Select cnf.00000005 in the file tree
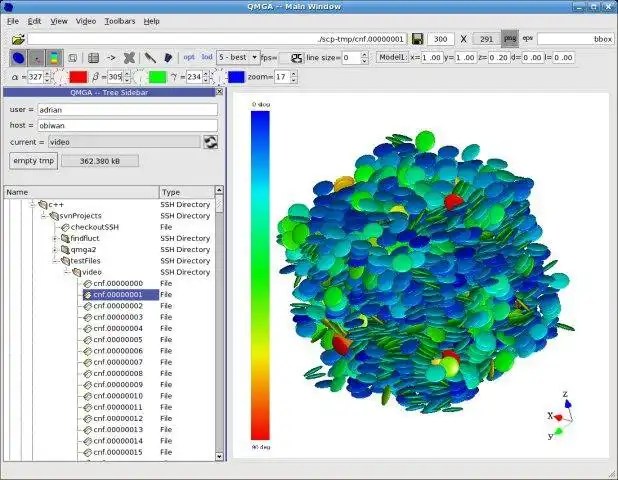This screenshot has width=618, height=480. (118, 340)
